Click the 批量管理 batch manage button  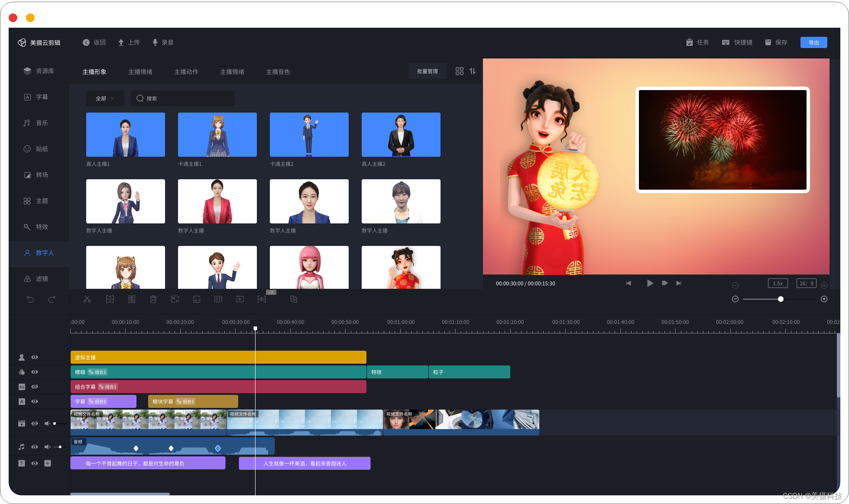[x=427, y=71]
